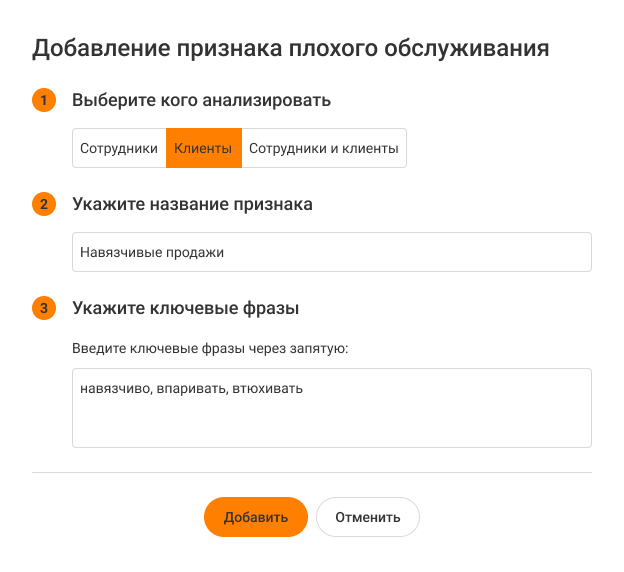Cancel with the Отменить button

[368, 517]
